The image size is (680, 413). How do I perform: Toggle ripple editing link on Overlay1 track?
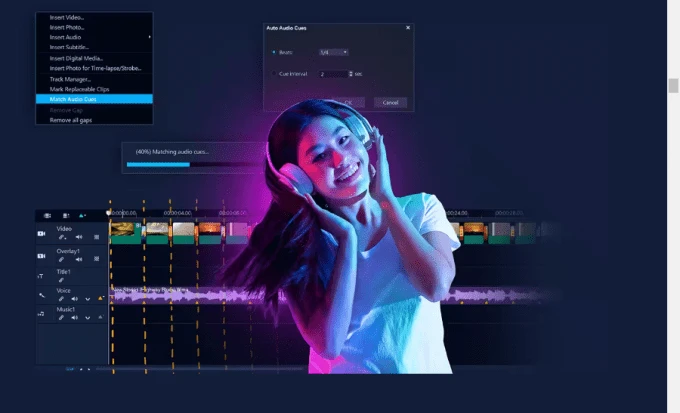[61, 259]
